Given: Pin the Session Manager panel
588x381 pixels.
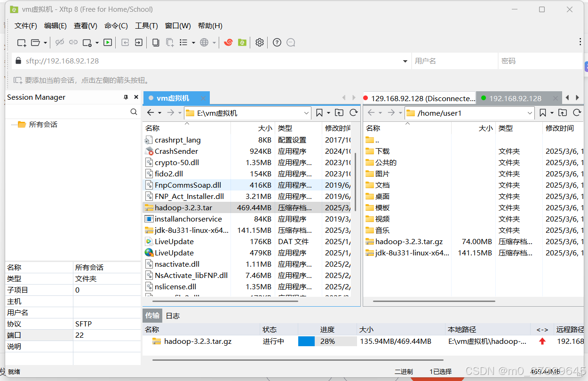Looking at the screenshot, I should click(126, 97).
